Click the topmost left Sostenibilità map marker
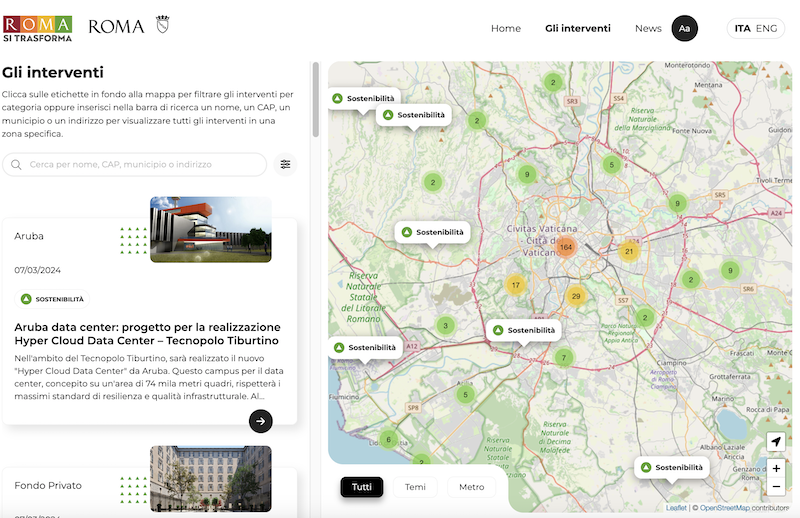This screenshot has height=518, width=800. (364, 98)
